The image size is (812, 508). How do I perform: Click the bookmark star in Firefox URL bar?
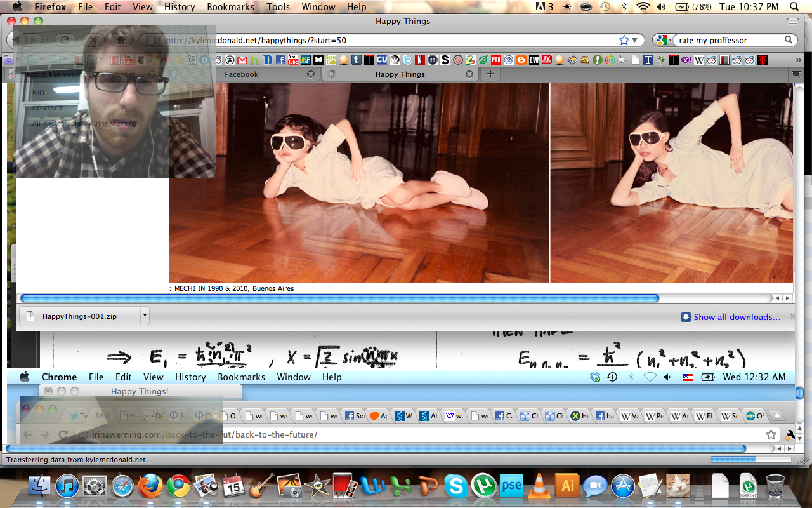(x=624, y=40)
